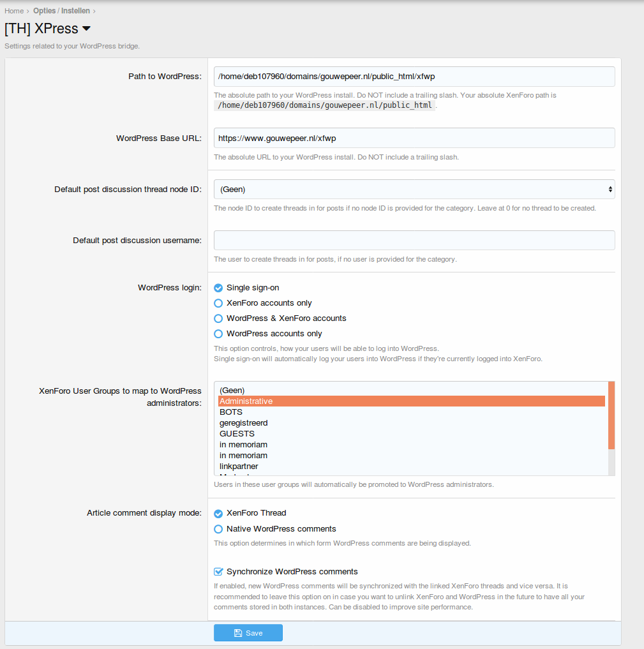Click the Path to WordPress input field
644x649 pixels.
(x=414, y=76)
